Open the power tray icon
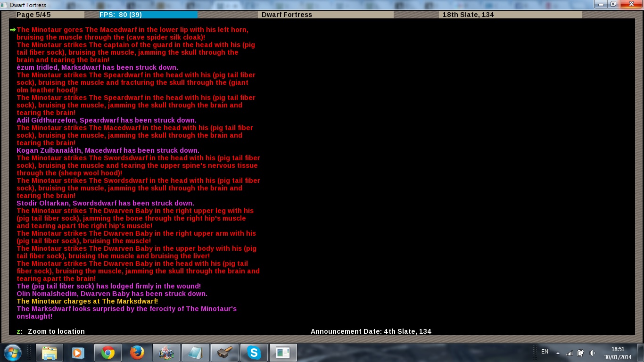The width and height of the screenshot is (644, 362). tap(581, 353)
